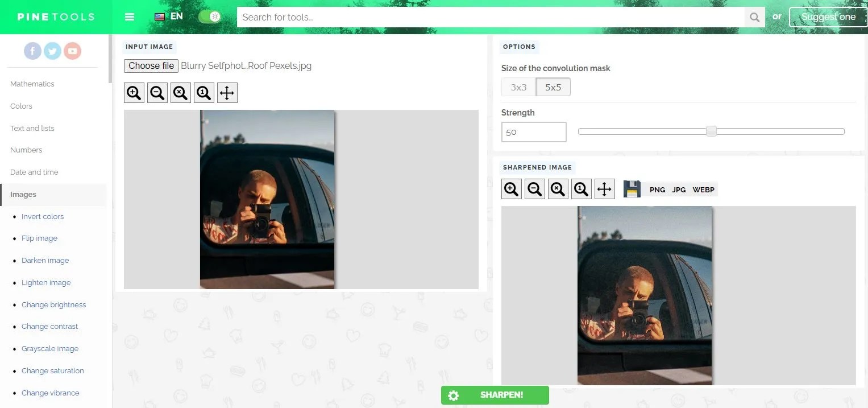Open PineTools on Twitter
868x408 pixels.
[x=52, y=51]
